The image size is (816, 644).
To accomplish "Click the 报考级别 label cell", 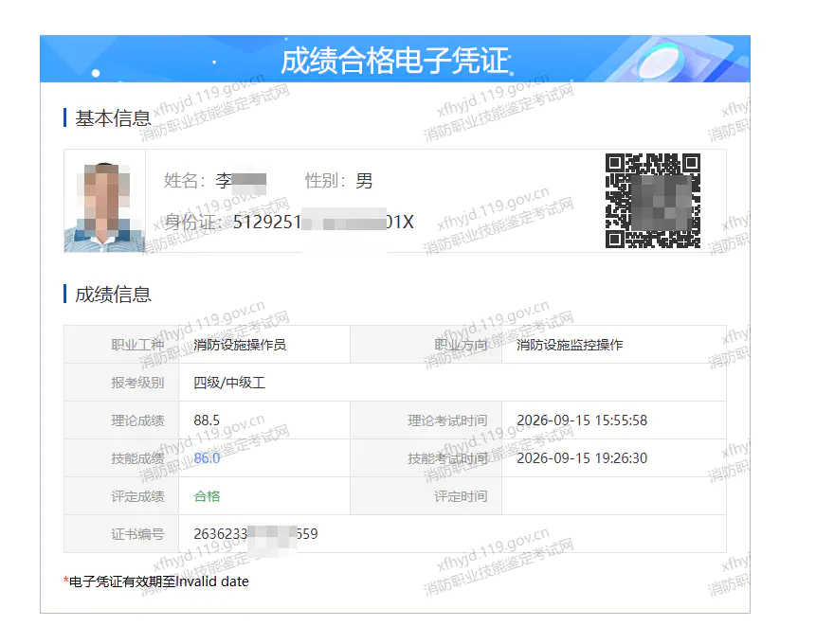I will click(x=121, y=383).
